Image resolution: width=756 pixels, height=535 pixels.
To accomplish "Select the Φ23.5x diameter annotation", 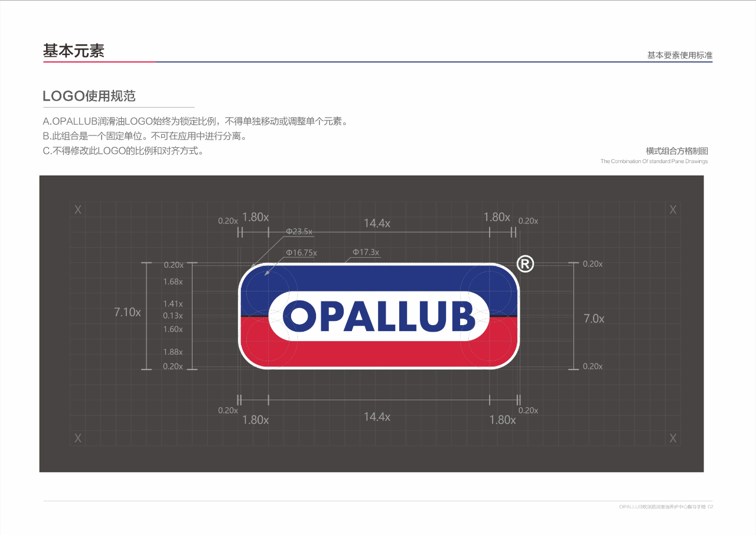I will tap(301, 232).
